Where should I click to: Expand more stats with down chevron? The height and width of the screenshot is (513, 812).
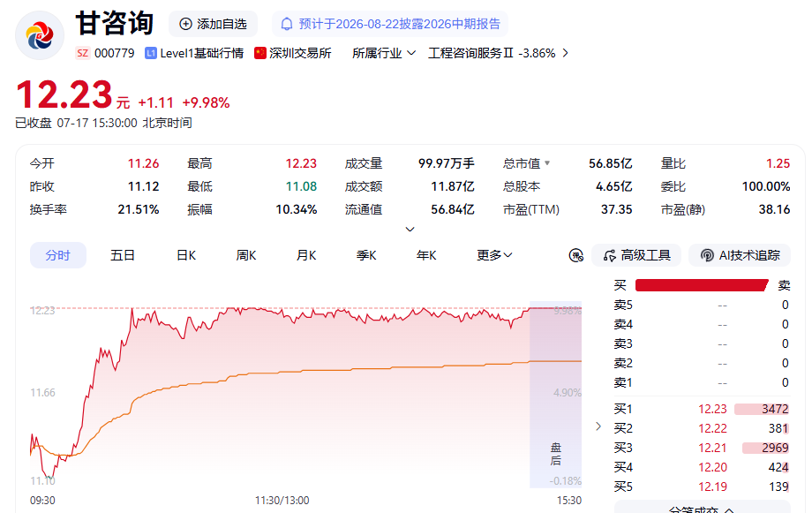click(x=410, y=229)
